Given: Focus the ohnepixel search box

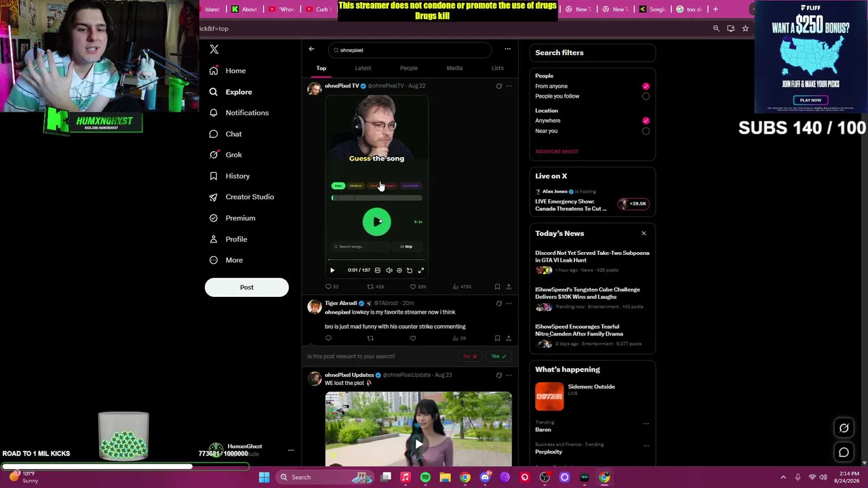Looking at the screenshot, I should (x=409, y=50).
